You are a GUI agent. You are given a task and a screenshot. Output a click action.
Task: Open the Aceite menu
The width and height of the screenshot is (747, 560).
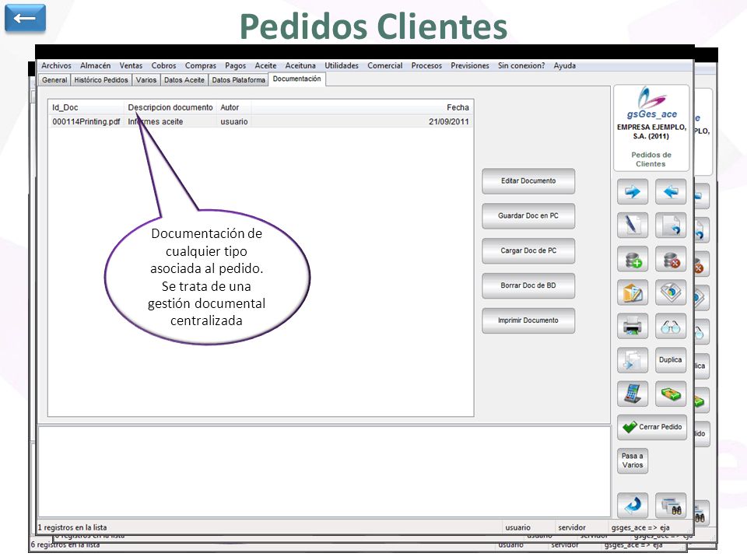coord(265,65)
